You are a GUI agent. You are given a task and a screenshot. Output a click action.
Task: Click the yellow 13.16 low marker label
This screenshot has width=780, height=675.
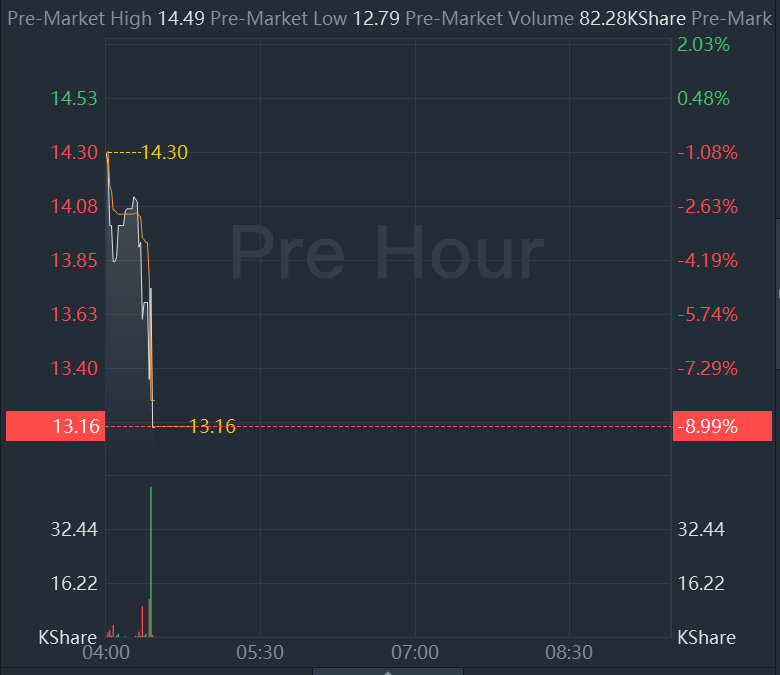[x=212, y=426]
